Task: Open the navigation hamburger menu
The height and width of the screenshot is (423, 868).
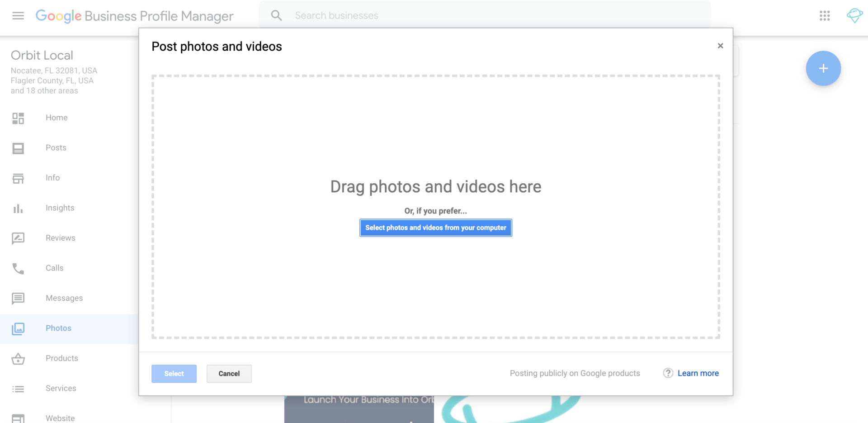Action: point(18,15)
